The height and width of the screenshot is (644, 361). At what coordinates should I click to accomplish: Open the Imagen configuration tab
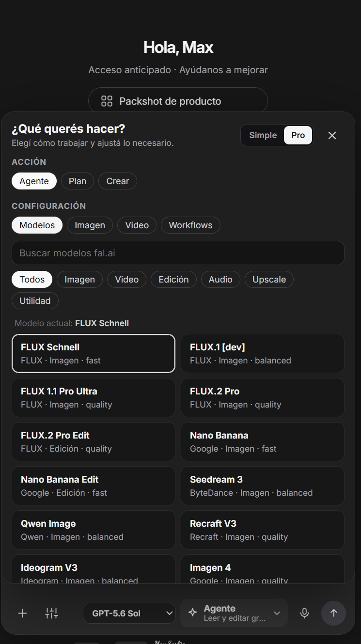pyautogui.click(x=90, y=225)
